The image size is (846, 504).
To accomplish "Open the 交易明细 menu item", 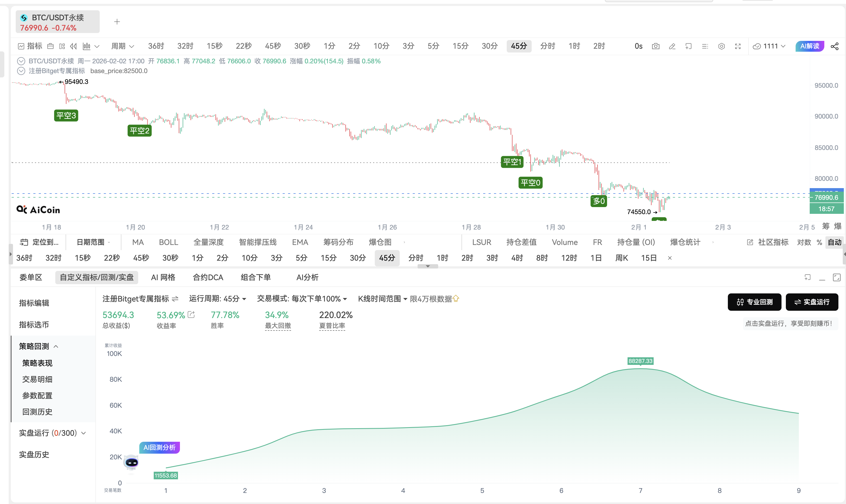I will tap(37, 379).
